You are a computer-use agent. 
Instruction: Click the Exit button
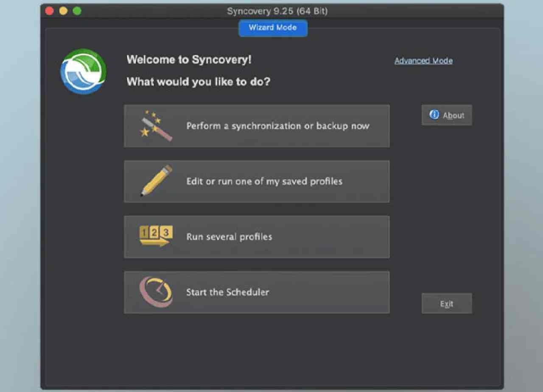pos(447,303)
